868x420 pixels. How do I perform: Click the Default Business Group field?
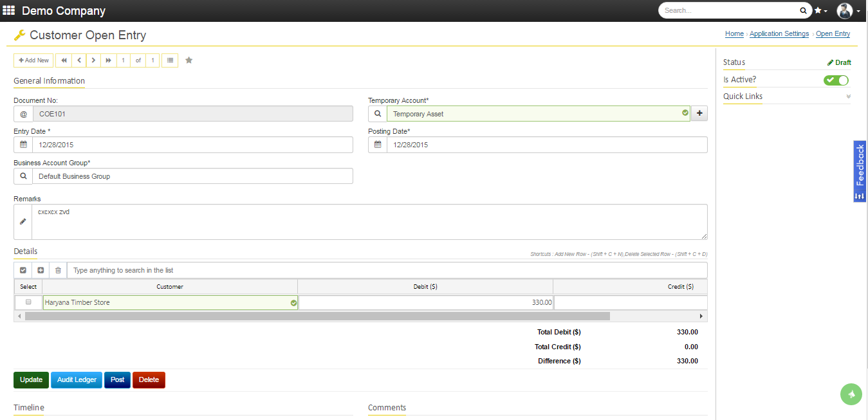click(x=192, y=176)
